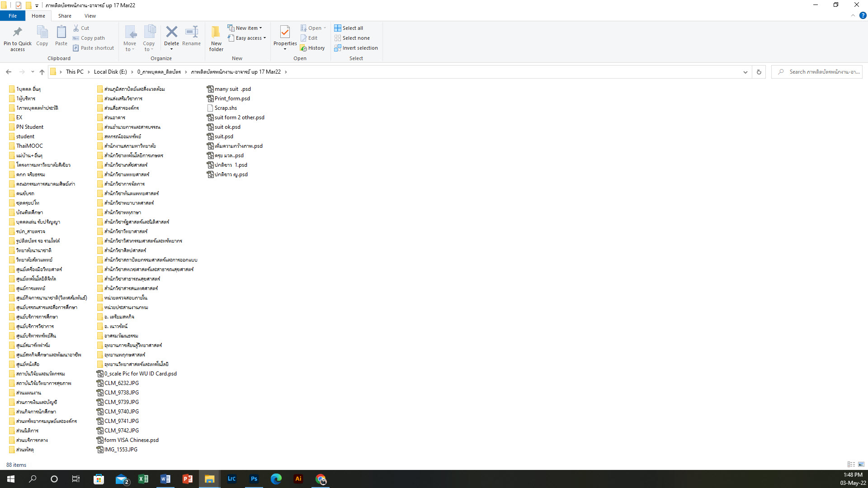The width and height of the screenshot is (868, 488).
Task: Open History from the ribbon
Action: (312, 48)
